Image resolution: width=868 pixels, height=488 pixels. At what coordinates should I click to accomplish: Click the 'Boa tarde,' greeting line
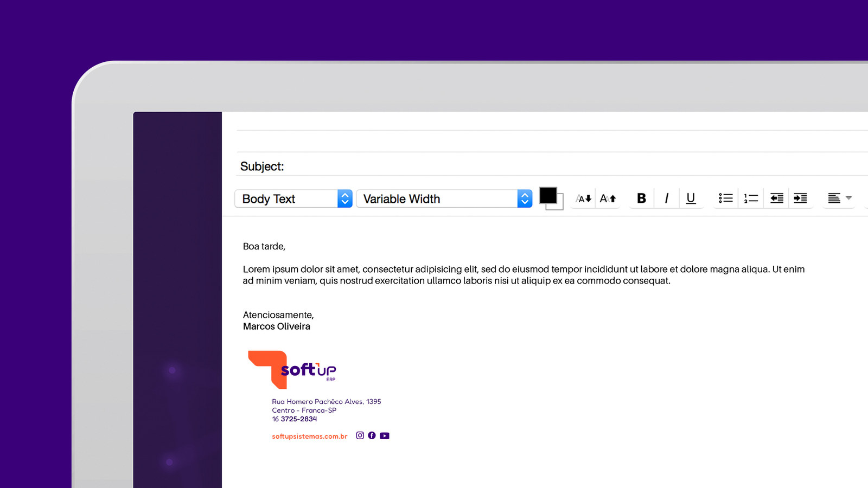tap(264, 246)
